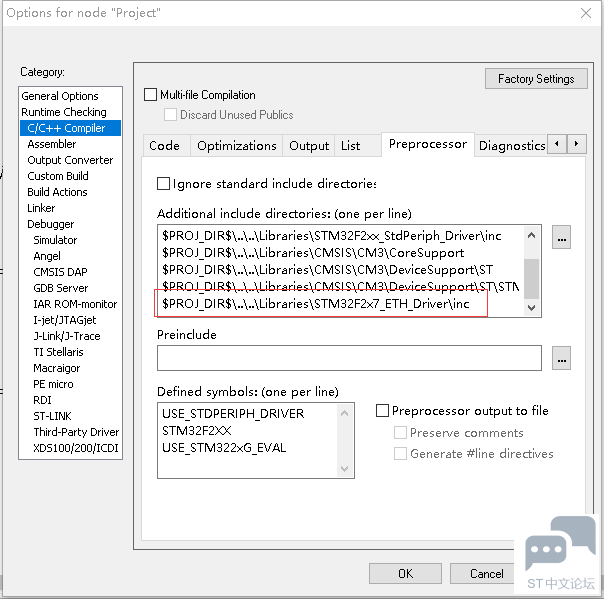This screenshot has height=599, width=604.
Task: Toggle Preserve comments checkbox
Action: click(x=400, y=433)
